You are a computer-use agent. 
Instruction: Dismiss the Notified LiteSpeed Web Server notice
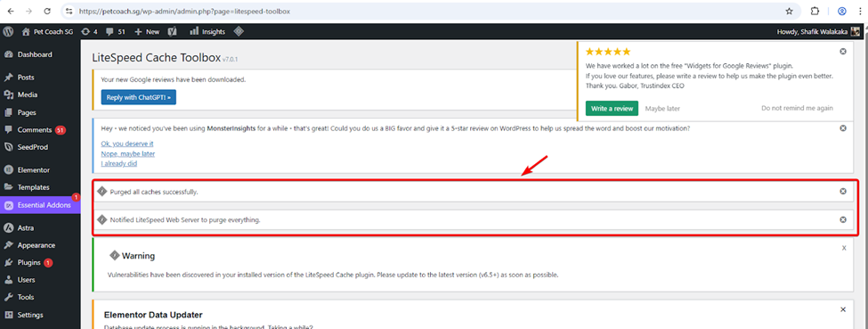(x=843, y=219)
